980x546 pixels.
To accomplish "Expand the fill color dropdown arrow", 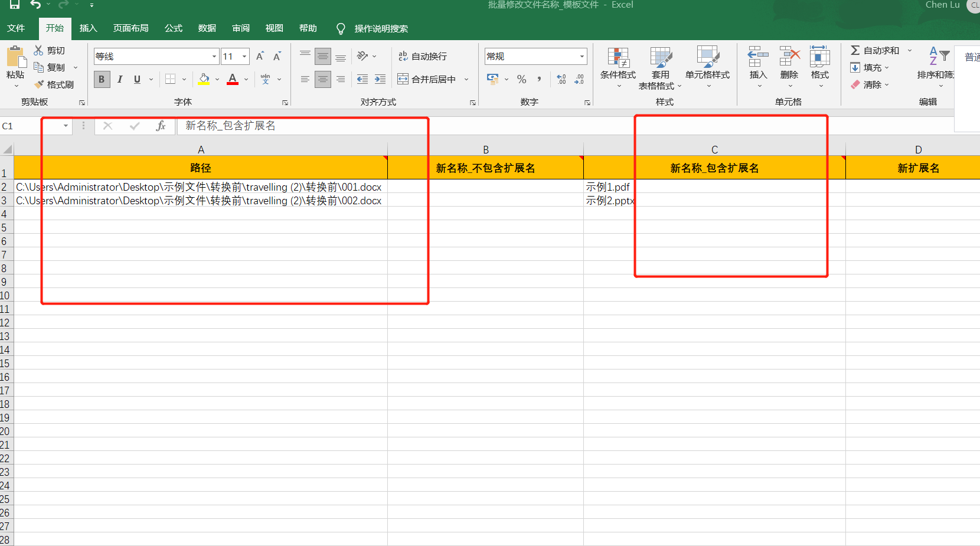I will click(x=216, y=79).
